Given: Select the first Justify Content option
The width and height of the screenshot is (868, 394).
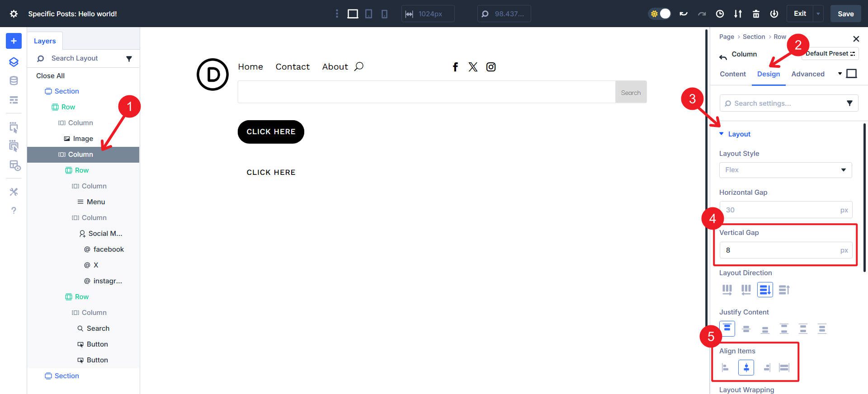Looking at the screenshot, I should (x=727, y=328).
